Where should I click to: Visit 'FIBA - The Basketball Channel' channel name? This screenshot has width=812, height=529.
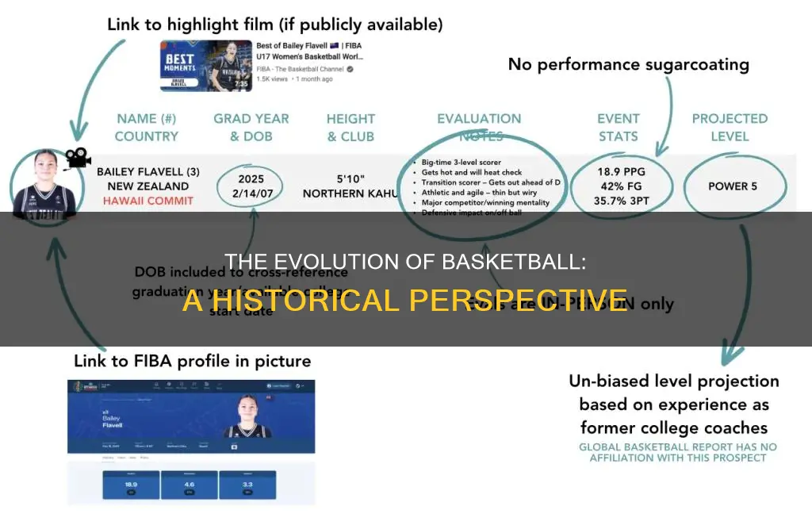(300, 69)
